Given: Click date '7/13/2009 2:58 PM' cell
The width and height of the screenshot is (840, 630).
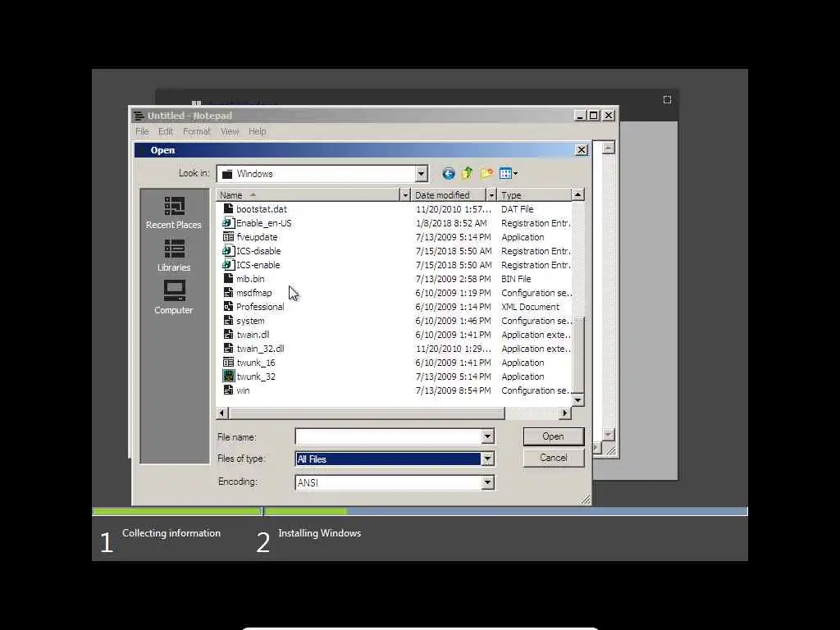Looking at the screenshot, I should pos(453,279).
